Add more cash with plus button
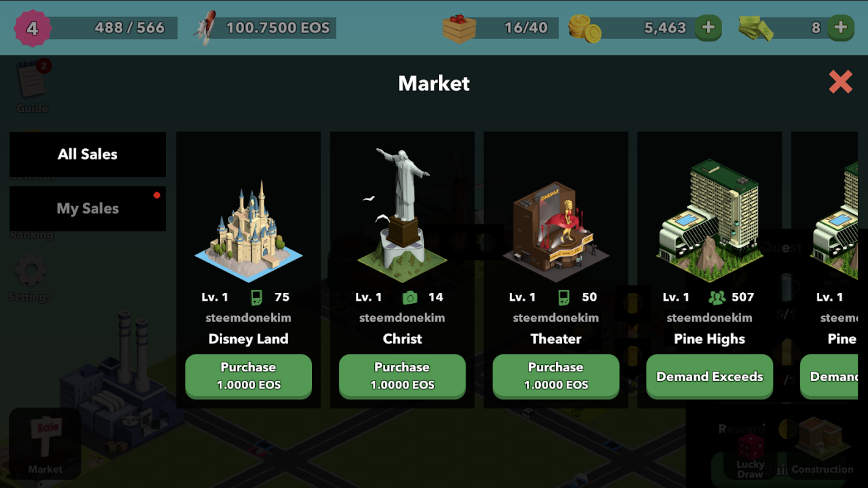The image size is (868, 488). (x=841, y=27)
